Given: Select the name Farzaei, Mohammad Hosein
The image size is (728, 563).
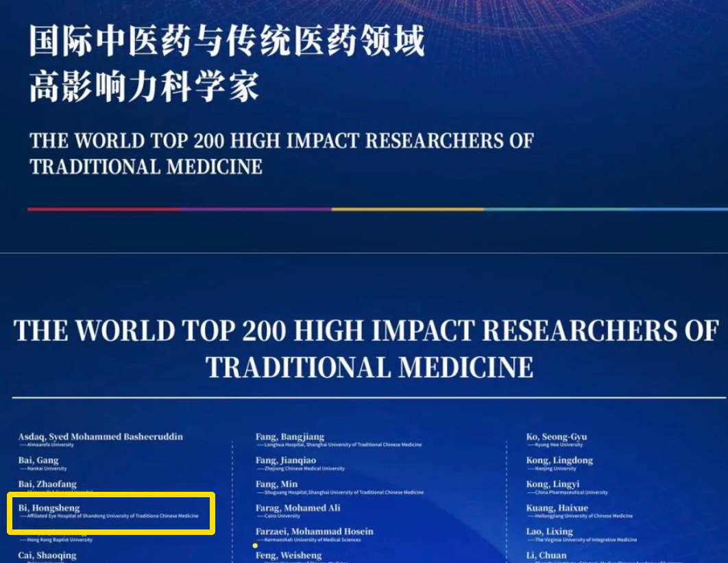Looking at the screenshot, I should tap(315, 531).
